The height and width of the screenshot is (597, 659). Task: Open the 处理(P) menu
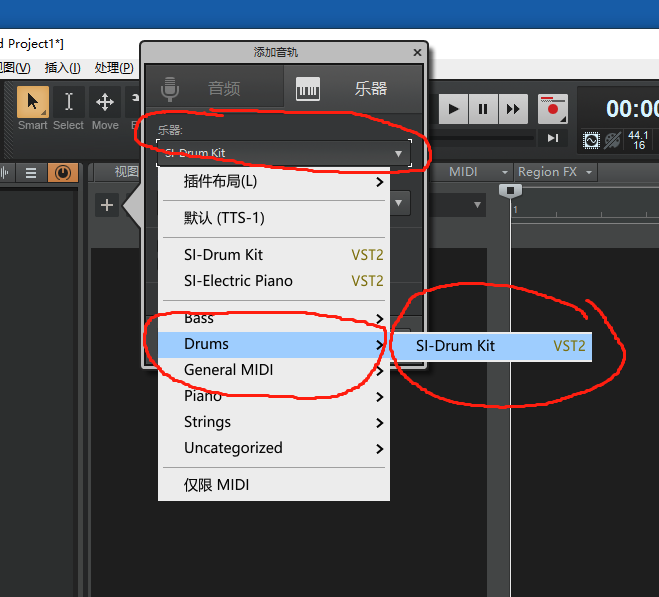point(114,68)
